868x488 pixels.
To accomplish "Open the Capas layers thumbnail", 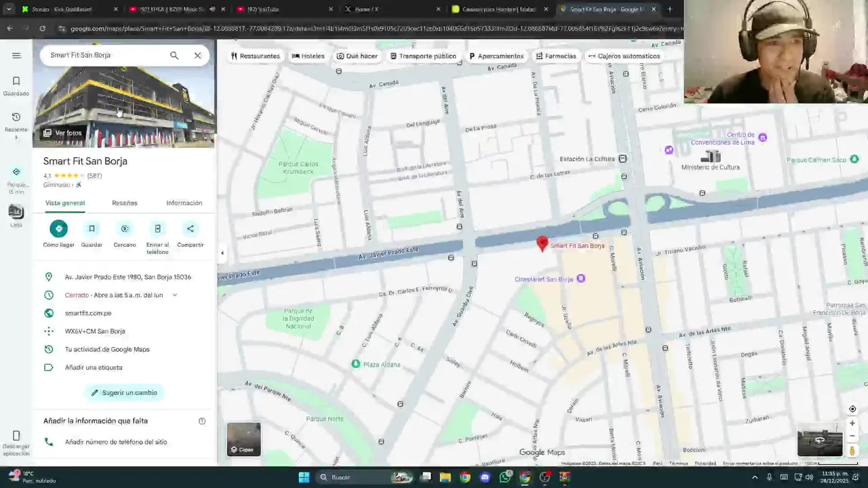I will (243, 439).
